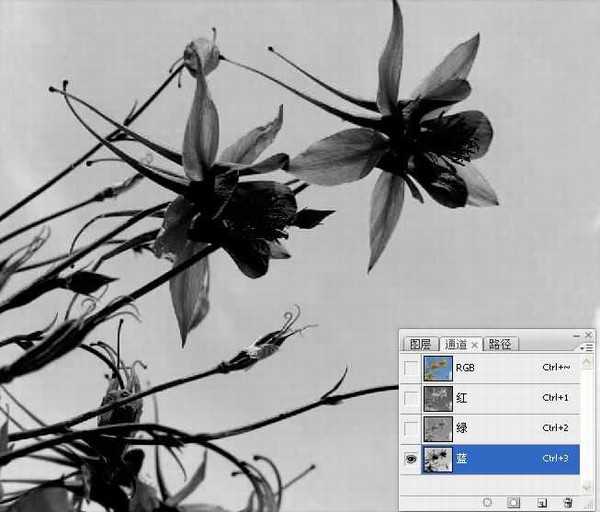Open the channels panel flyout menu
This screenshot has width=600, height=512.
click(585, 345)
